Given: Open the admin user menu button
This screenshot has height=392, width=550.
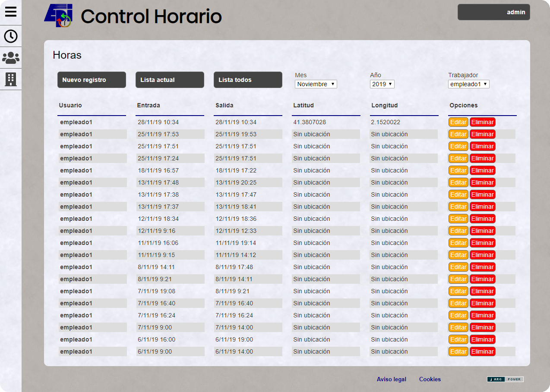Looking at the screenshot, I should click(493, 12).
